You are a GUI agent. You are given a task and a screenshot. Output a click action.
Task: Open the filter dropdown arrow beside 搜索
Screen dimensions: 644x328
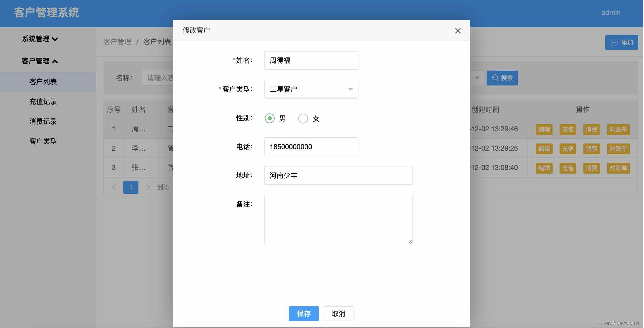(x=477, y=78)
